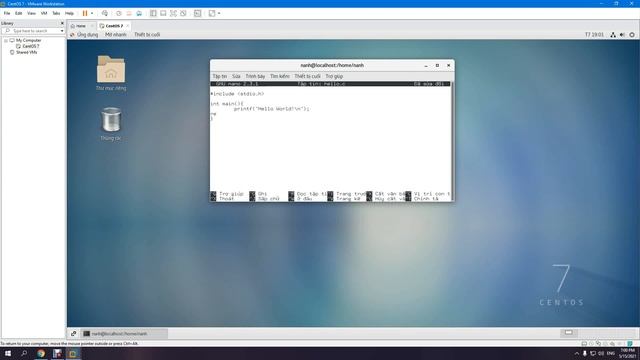Open the terminal Trình bày menu
The width and height of the screenshot is (640, 360).
pos(255,76)
